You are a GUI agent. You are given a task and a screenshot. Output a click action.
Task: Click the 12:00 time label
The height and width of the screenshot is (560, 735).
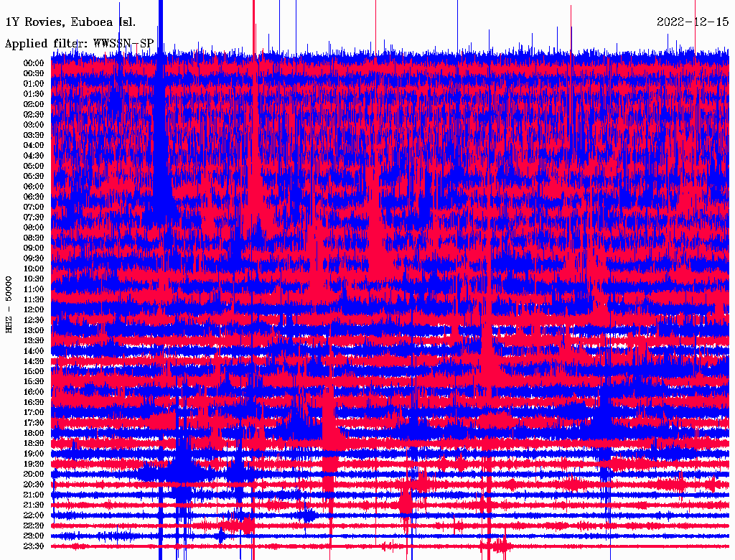(34, 309)
